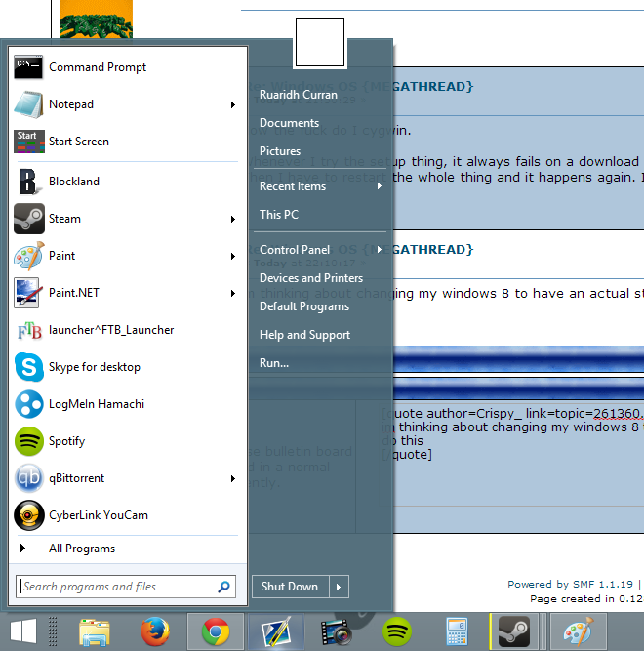Open Help and Support

point(305,335)
